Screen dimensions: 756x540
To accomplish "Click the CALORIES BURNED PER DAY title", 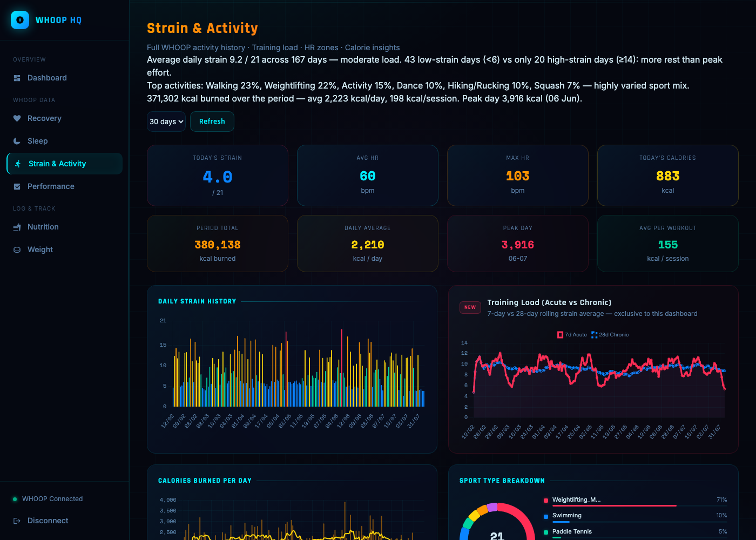I will [205, 481].
